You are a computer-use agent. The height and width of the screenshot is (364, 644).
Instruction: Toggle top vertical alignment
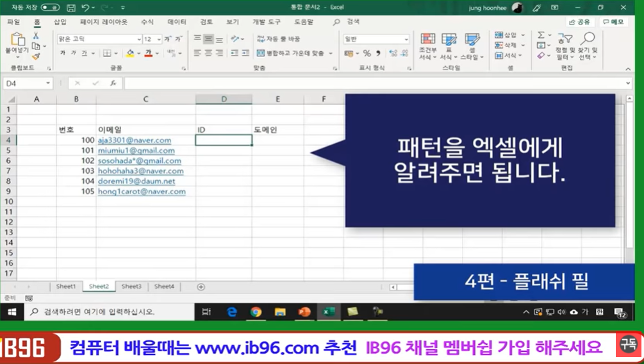coord(197,38)
